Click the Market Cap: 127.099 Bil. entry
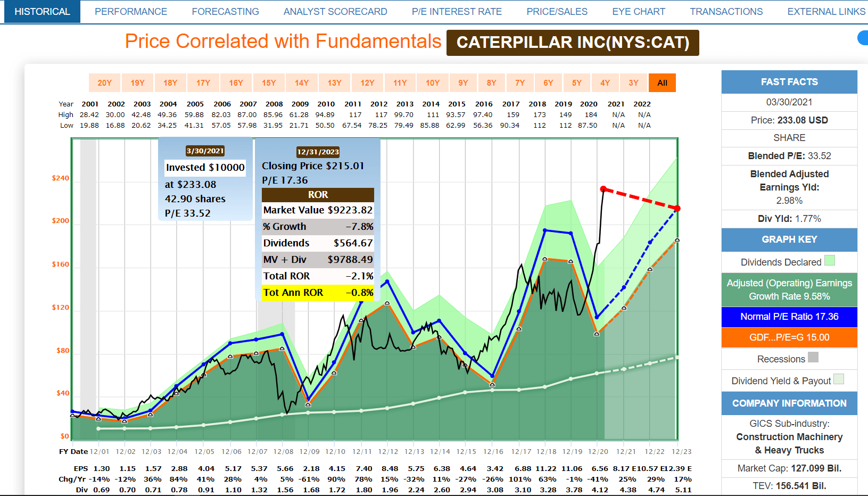The height and width of the screenshot is (496, 868). [789, 468]
